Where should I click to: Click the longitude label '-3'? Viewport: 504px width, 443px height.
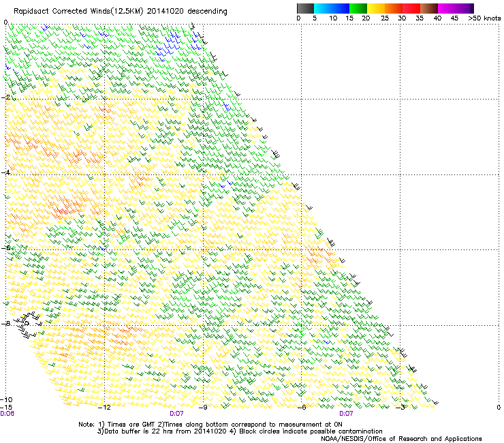click(x=400, y=408)
